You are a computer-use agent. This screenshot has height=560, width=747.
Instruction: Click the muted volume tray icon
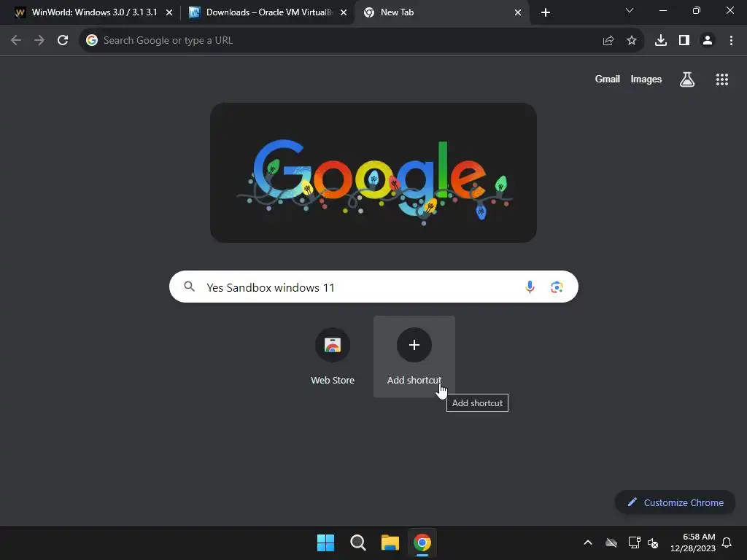[x=653, y=542]
